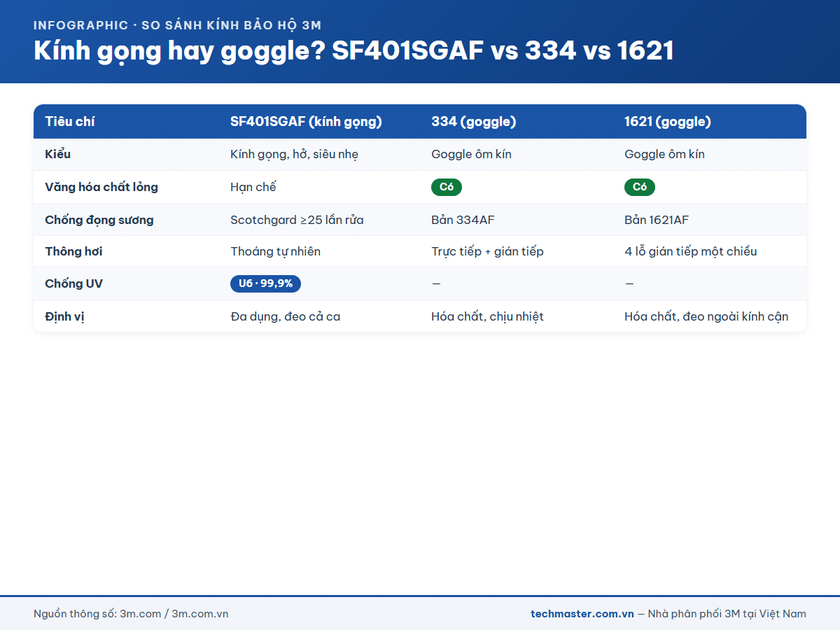Click the 'Hóa chất, đeo ngoài kính cận' cell
The height and width of the screenshot is (630, 840).
[706, 316]
